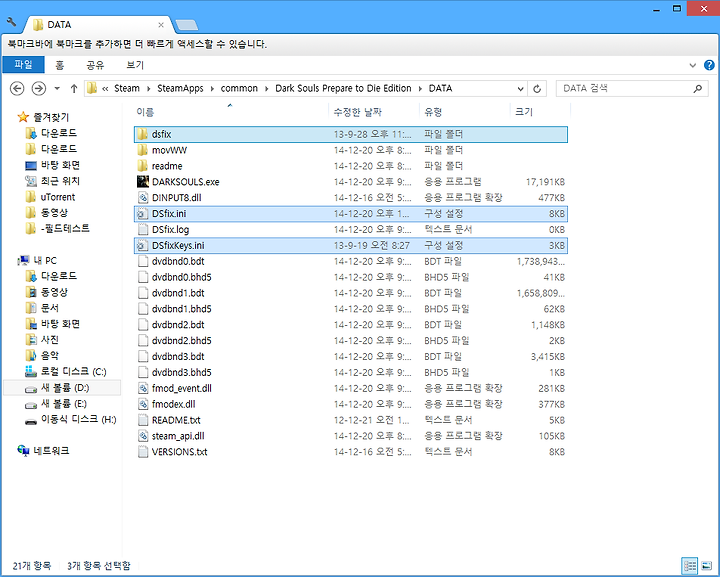
Task: Expand the ribbon with the chevron
Action: pyautogui.click(x=692, y=65)
